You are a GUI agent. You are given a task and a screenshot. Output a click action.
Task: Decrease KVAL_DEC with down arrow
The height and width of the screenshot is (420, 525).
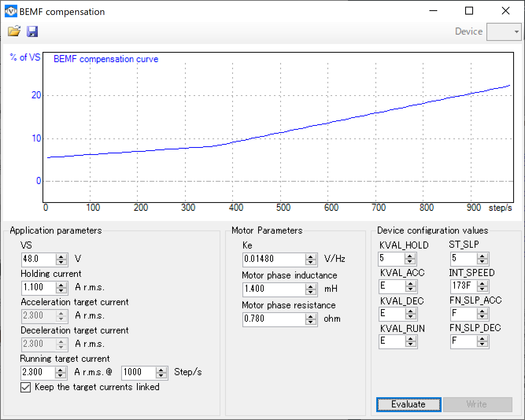(410, 317)
